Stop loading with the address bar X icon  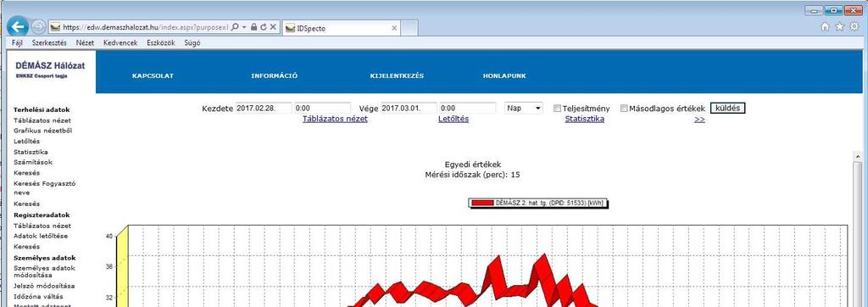point(273,26)
